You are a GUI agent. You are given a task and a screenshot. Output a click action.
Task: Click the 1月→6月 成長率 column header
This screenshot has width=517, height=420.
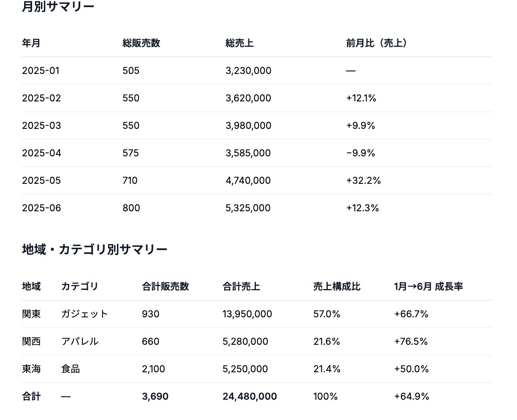point(429,286)
